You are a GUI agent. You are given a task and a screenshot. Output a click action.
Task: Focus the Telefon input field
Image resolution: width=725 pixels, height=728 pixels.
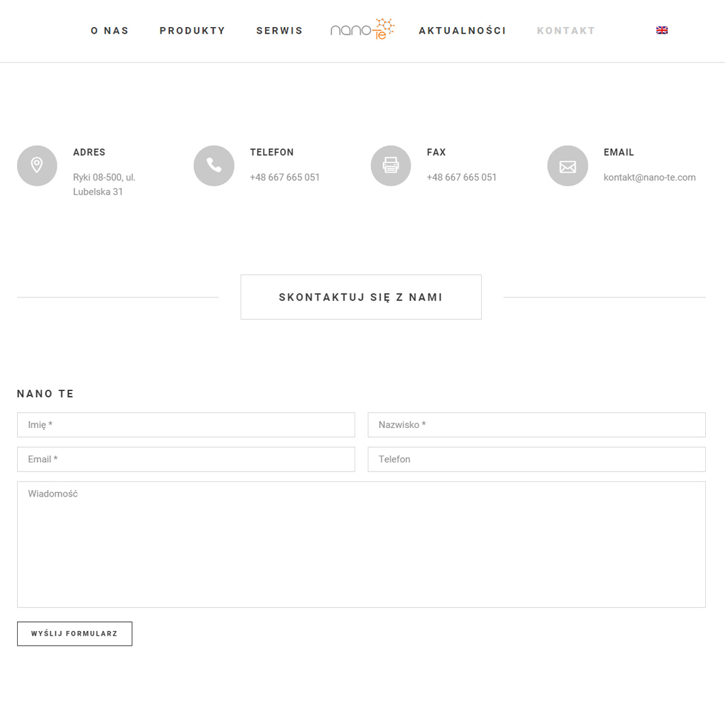[536, 459]
